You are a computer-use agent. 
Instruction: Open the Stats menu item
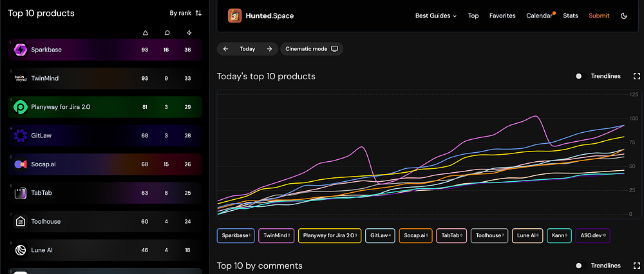[571, 15]
